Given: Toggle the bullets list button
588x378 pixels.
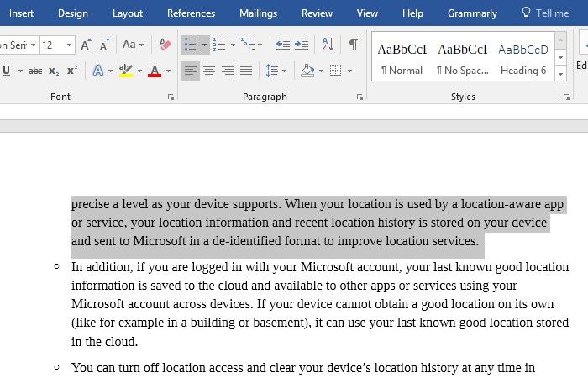Looking at the screenshot, I should point(191,45).
